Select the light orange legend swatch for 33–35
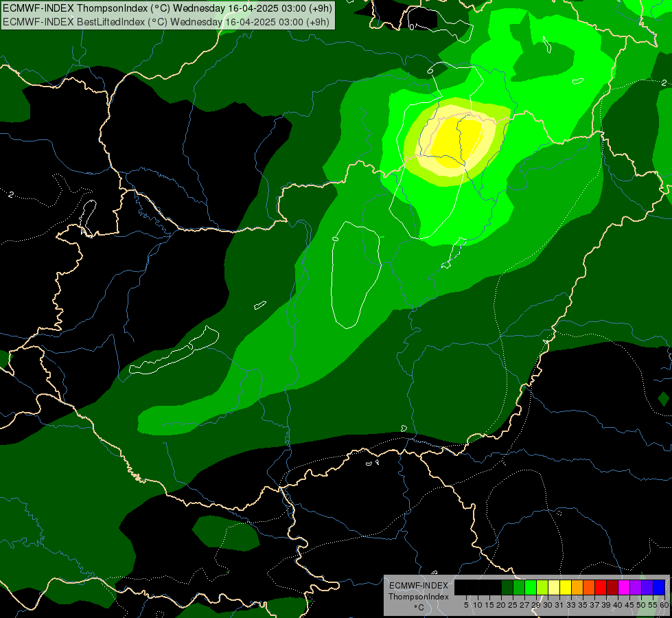Viewport: 672px width, 618px height. pyautogui.click(x=577, y=587)
